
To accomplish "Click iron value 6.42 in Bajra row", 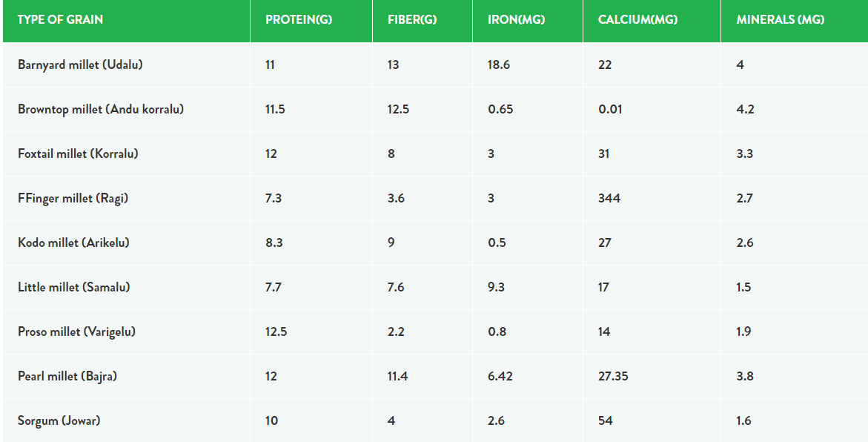I will 500,376.
